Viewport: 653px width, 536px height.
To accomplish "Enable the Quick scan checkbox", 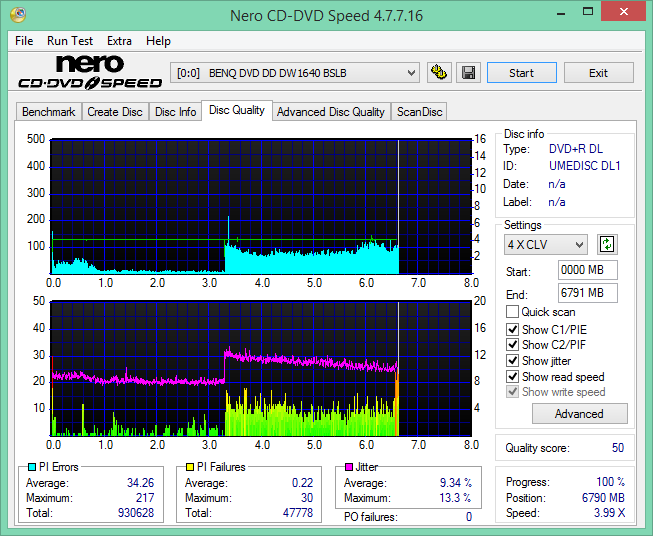I will point(512,312).
